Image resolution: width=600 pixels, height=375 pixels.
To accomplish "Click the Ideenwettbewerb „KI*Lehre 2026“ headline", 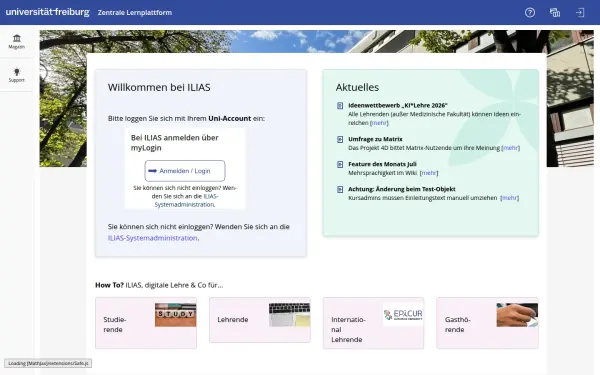I will tap(398, 105).
